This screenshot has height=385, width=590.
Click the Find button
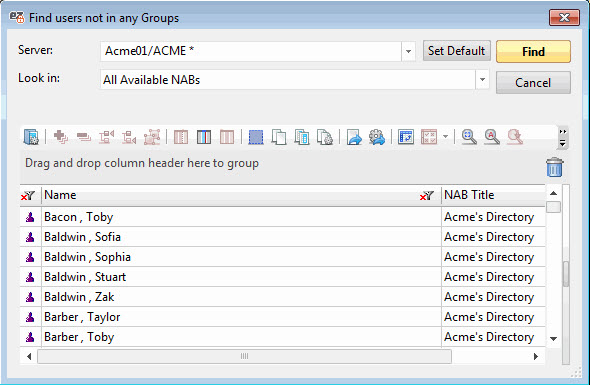tap(533, 52)
